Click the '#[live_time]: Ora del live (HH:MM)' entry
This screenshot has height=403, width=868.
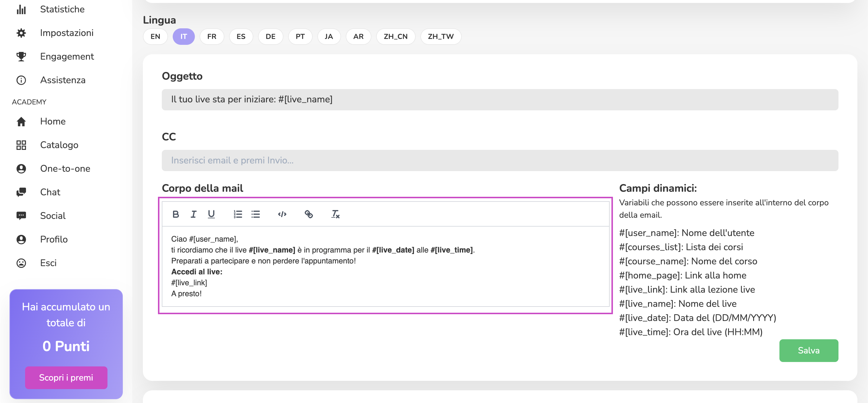[x=691, y=332]
